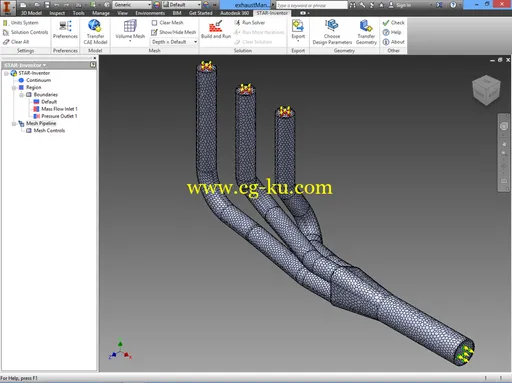
Task: Click the Transfer Geometry icon
Action: [x=366, y=32]
